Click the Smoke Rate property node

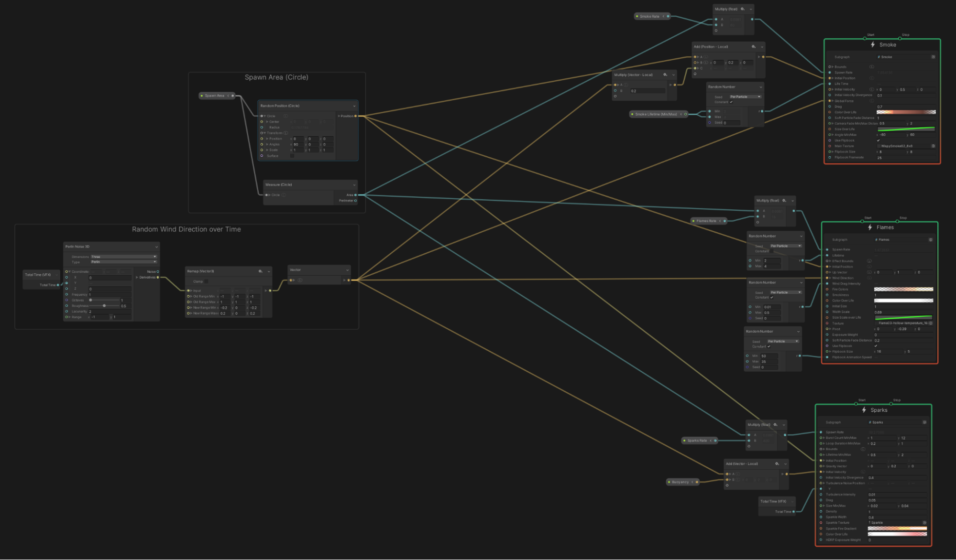coord(649,16)
